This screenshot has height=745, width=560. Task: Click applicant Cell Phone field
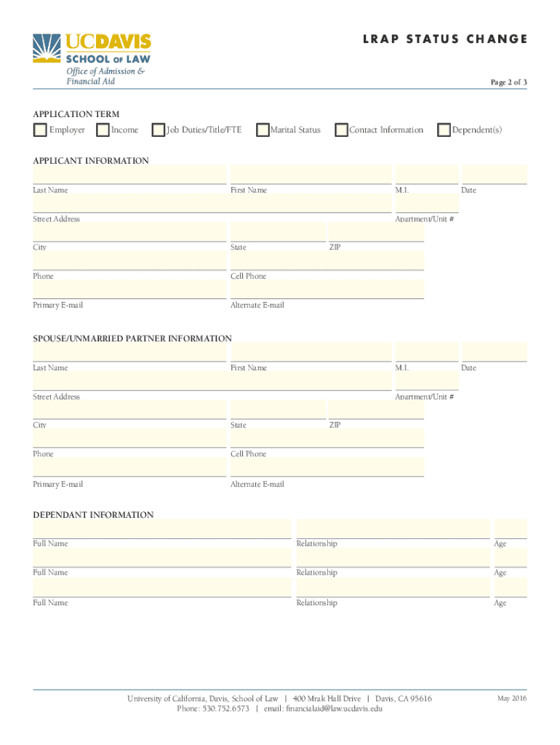tap(327, 261)
